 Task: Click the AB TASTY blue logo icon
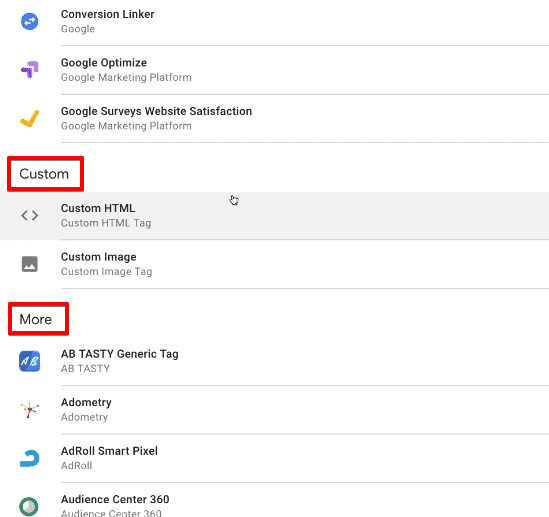click(x=30, y=361)
